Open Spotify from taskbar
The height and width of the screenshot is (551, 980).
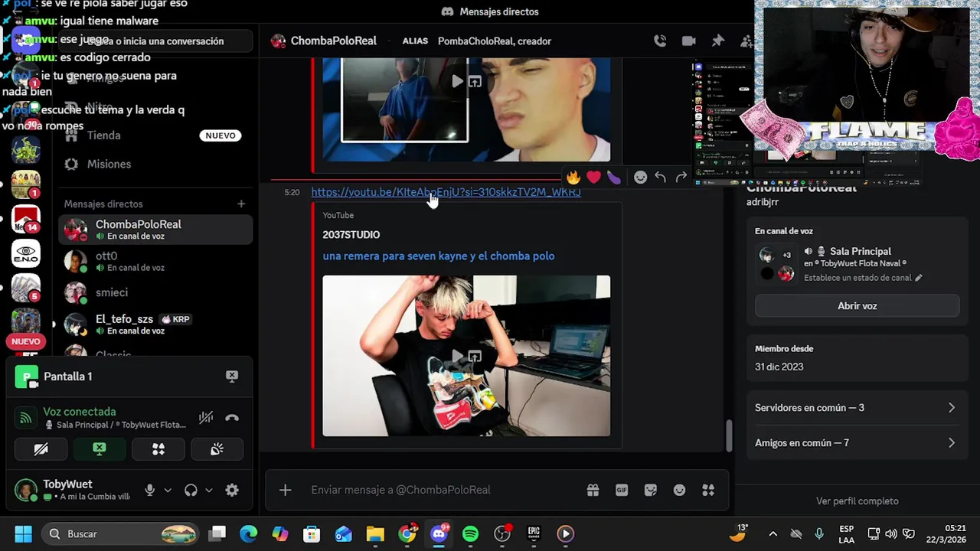click(x=470, y=533)
